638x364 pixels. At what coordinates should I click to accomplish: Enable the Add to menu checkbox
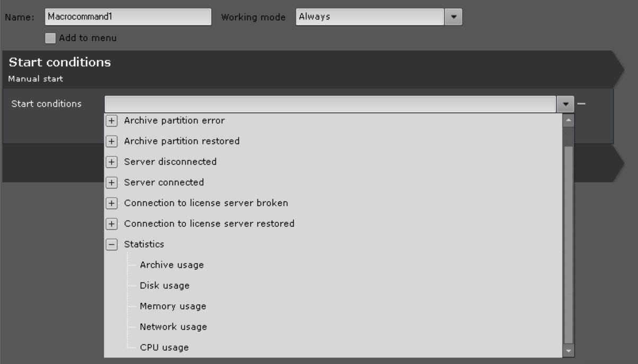click(50, 38)
